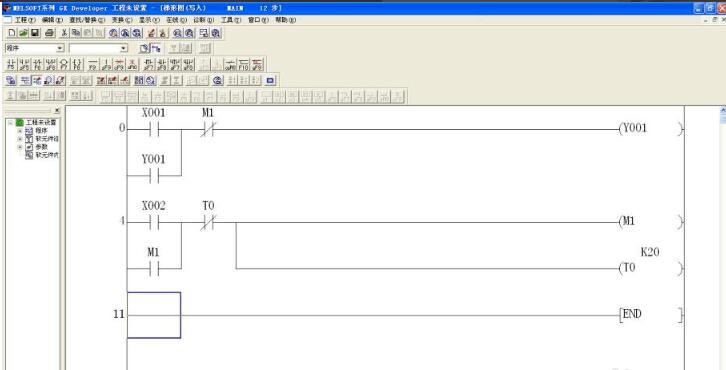
Task: Open the 工程 menu
Action: point(25,20)
